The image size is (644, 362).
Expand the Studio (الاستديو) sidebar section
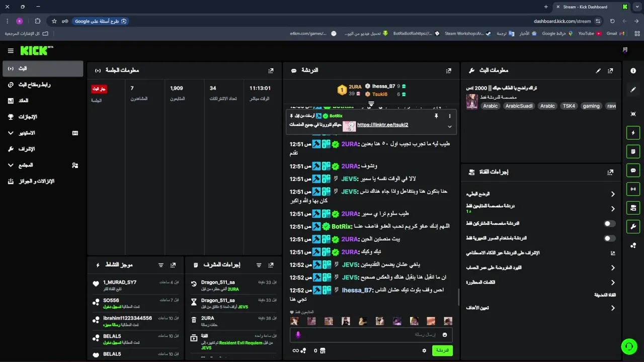coord(11,133)
